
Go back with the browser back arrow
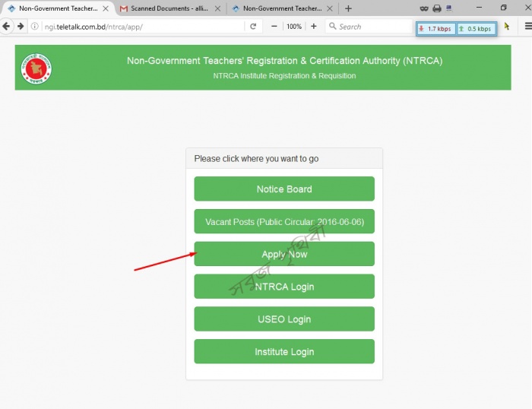pyautogui.click(x=6, y=26)
